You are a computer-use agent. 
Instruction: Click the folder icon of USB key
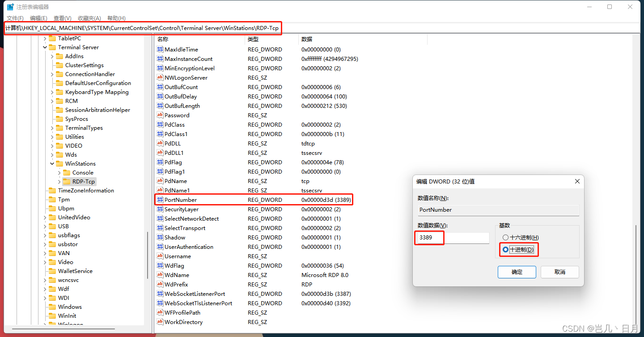52,226
